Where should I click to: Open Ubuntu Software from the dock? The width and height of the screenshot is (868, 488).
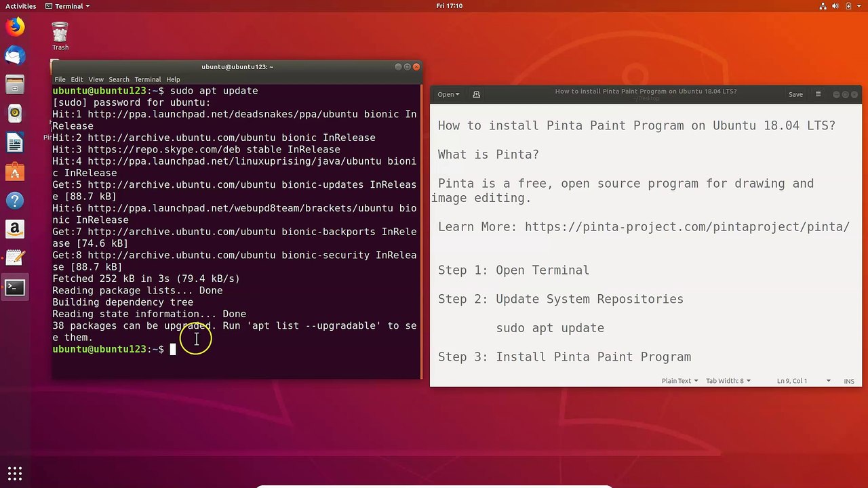(15, 172)
